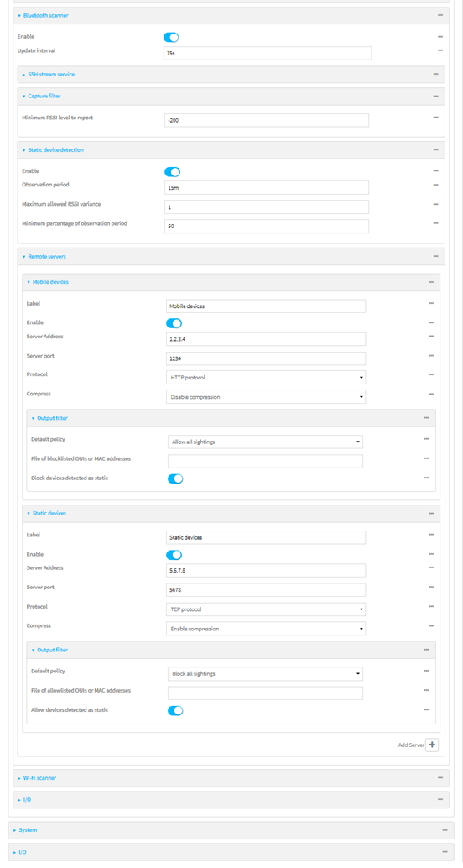
Task: Click the minus icon on Mobile devices header
Action: (x=431, y=282)
